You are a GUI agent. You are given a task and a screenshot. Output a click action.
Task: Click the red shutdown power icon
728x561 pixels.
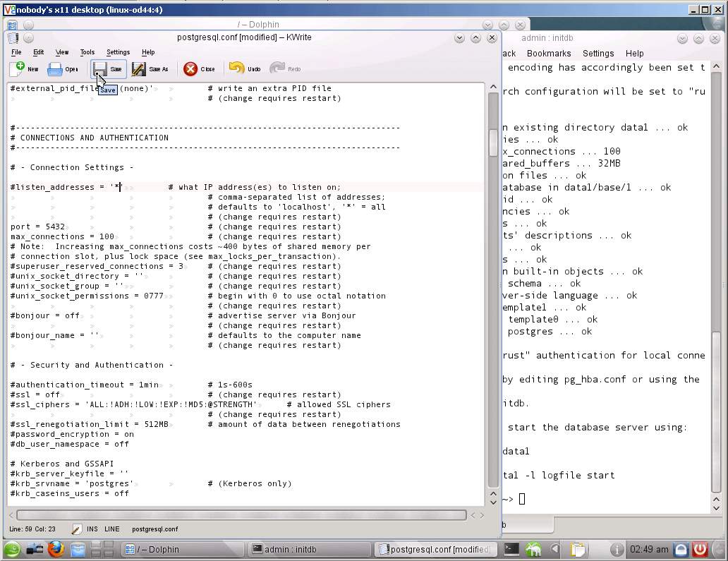[x=700, y=550]
